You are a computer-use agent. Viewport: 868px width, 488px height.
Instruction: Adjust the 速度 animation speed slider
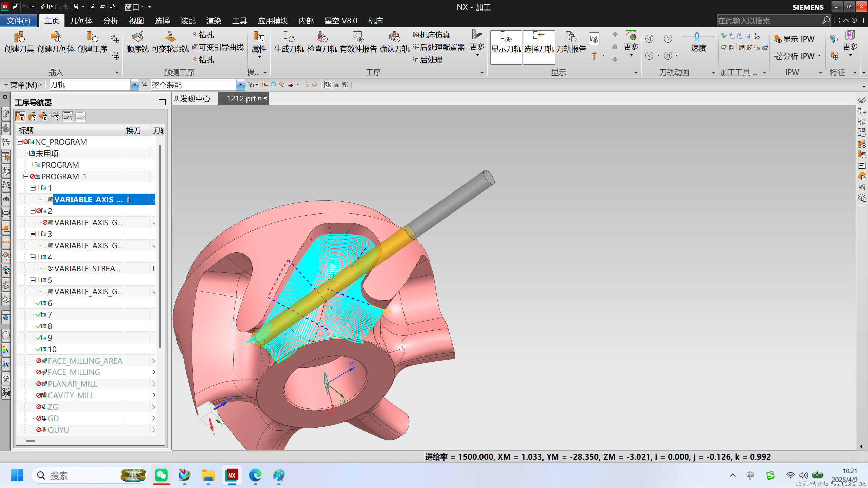click(x=697, y=36)
